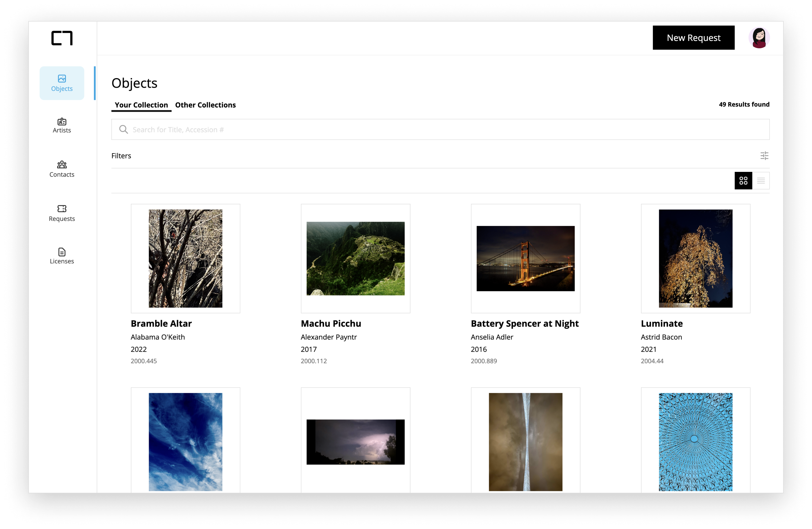The height and width of the screenshot is (529, 812).
Task: Click artist name Alexander Payntr
Action: (329, 337)
